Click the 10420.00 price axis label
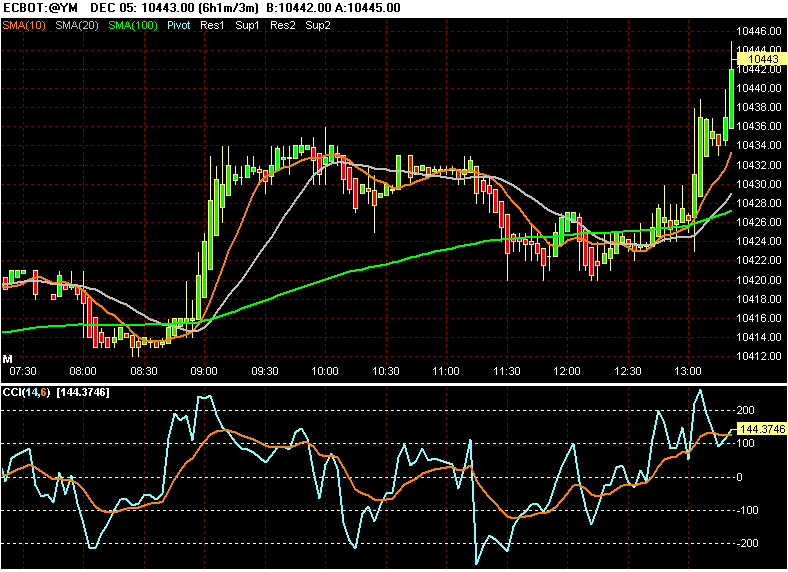Viewport: 788px width, 572px height. pos(759,280)
